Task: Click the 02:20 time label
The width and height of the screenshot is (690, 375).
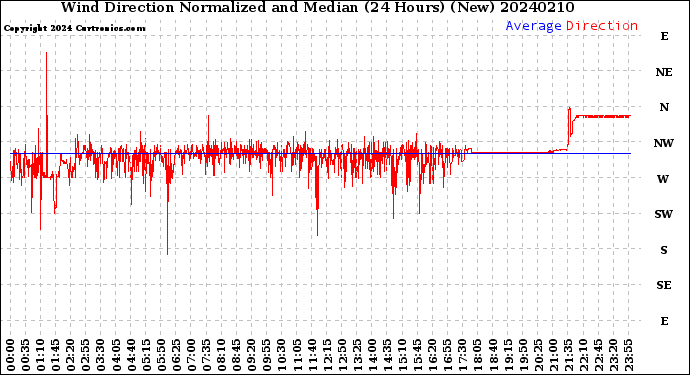Action: click(71, 355)
